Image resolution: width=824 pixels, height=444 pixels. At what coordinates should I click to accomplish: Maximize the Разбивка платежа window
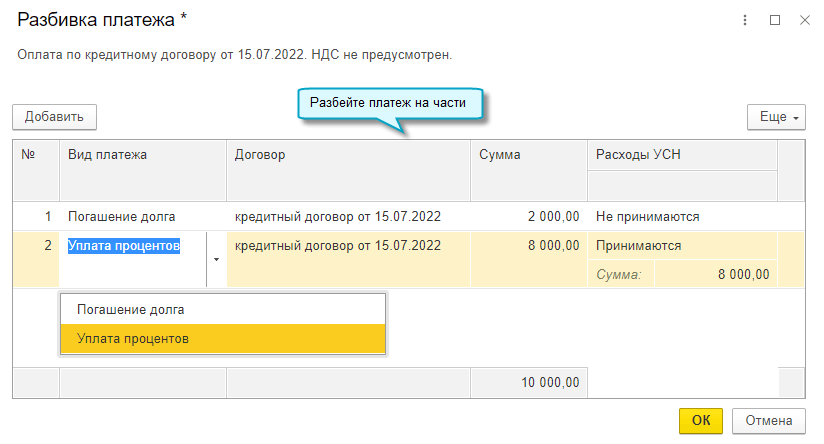[774, 20]
